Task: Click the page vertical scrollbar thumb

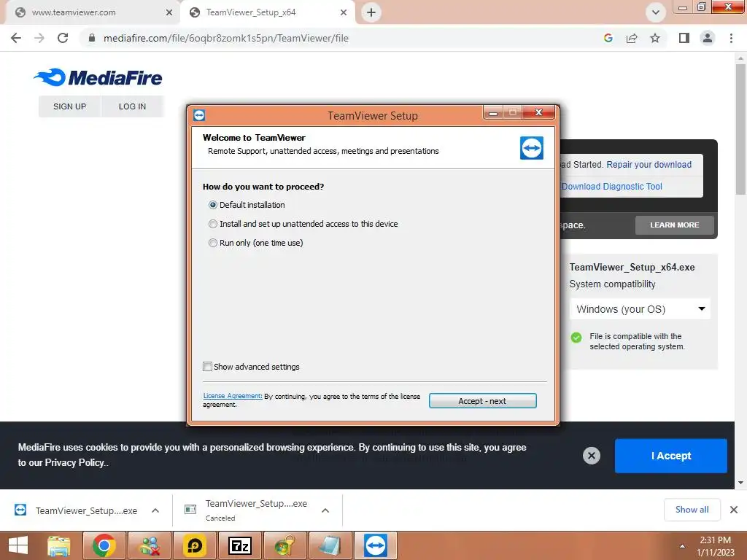Action: pyautogui.click(x=740, y=130)
